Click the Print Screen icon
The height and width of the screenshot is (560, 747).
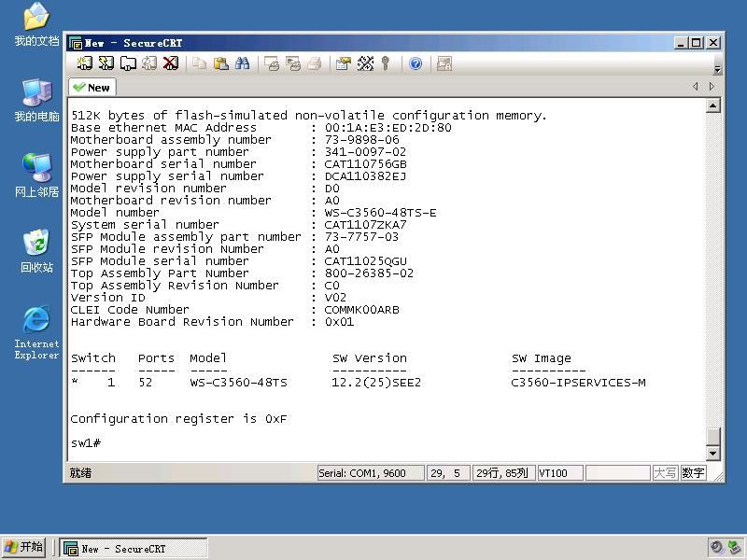pos(272,63)
